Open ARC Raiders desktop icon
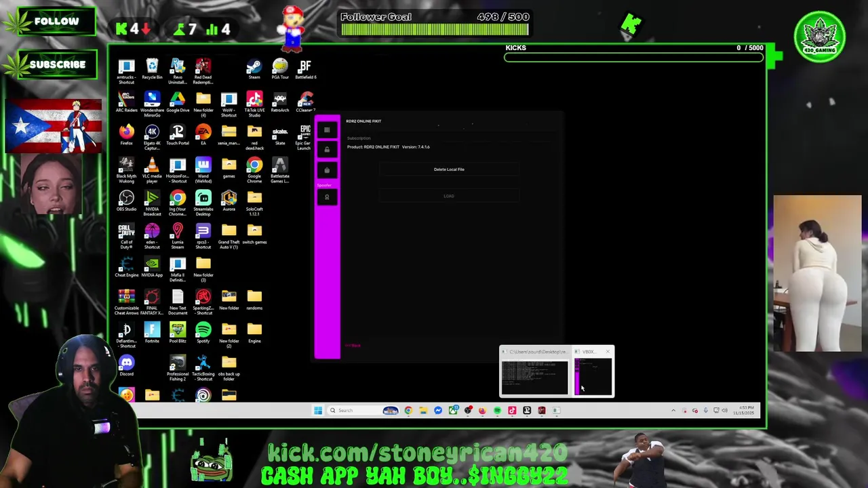The height and width of the screenshot is (488, 868). 126,103
